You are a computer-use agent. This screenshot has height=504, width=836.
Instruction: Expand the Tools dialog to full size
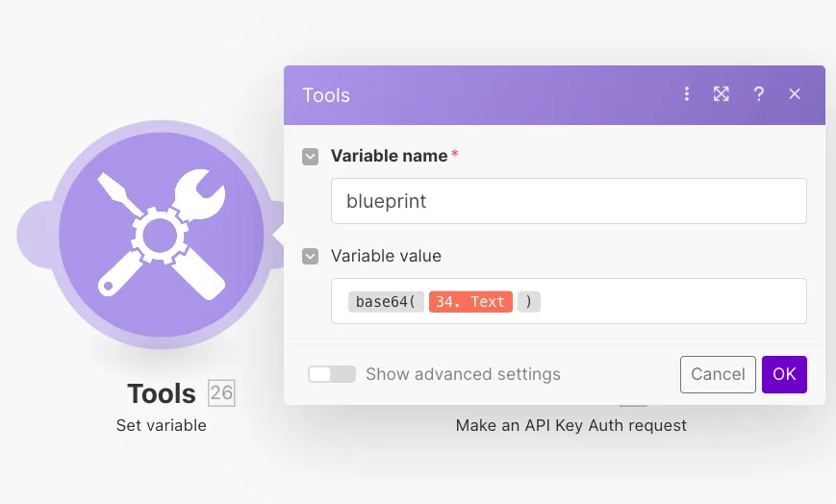(722, 94)
